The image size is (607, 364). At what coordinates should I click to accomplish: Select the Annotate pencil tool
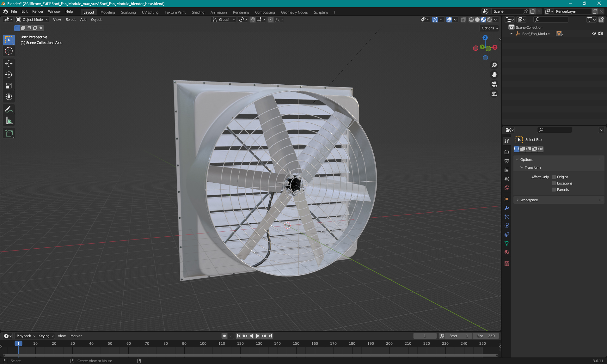(9, 110)
